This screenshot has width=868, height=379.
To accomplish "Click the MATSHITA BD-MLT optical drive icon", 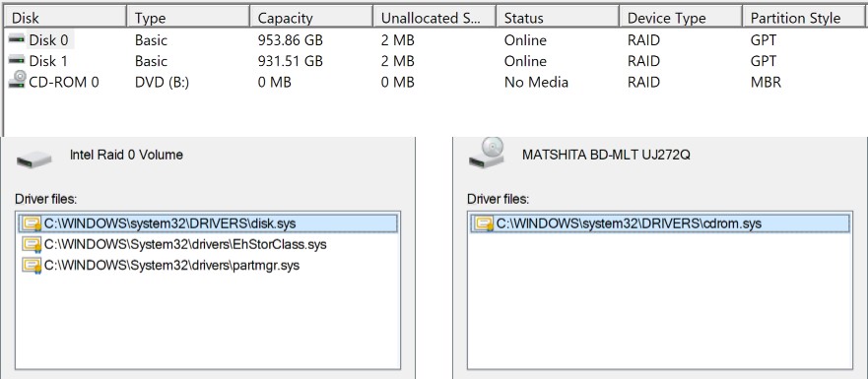I will (x=487, y=154).
